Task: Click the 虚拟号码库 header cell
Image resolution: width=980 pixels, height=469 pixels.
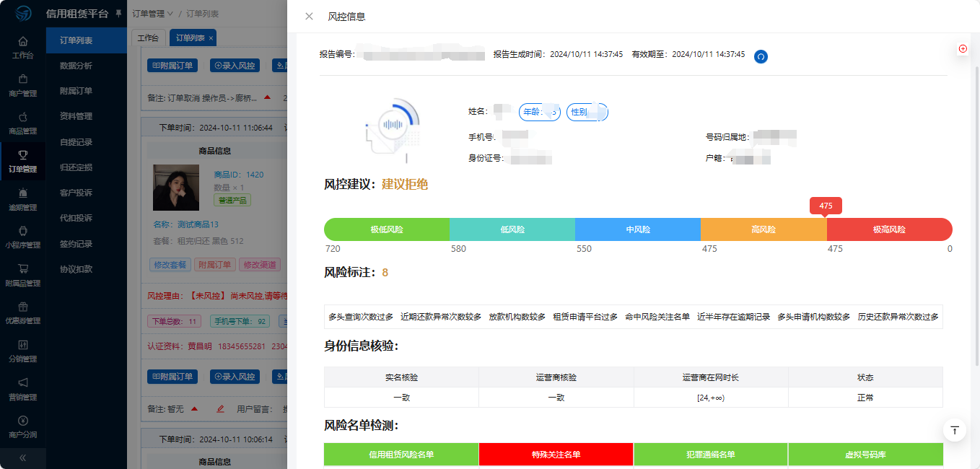Action: tap(865, 455)
